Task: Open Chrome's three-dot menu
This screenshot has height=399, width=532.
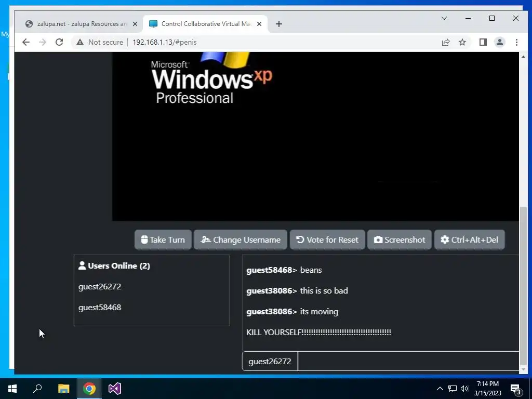Action: [516, 42]
